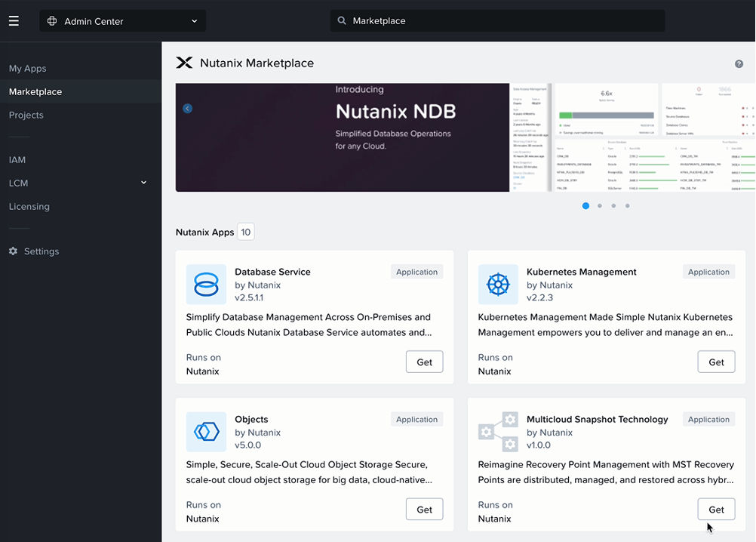Click the carousel previous arrow

click(x=187, y=108)
